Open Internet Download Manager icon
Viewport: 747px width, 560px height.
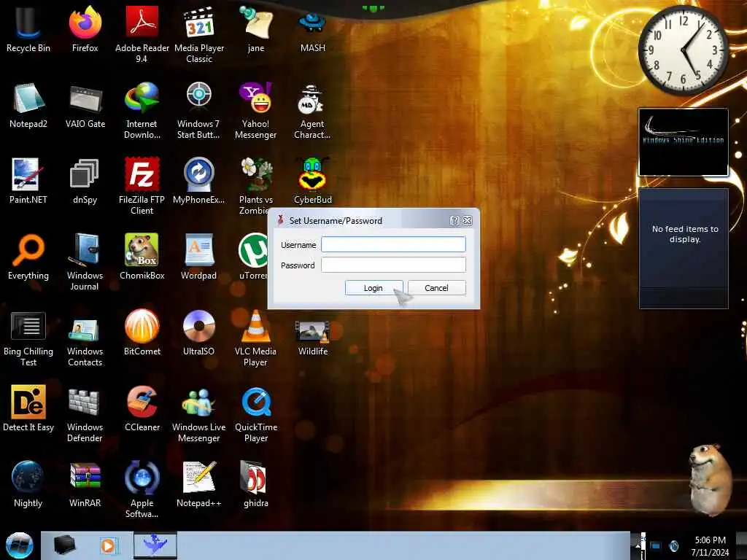(x=142, y=111)
